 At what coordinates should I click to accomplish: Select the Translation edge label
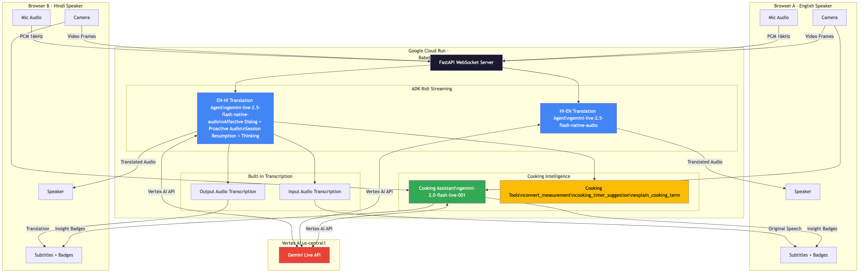[x=38, y=229]
